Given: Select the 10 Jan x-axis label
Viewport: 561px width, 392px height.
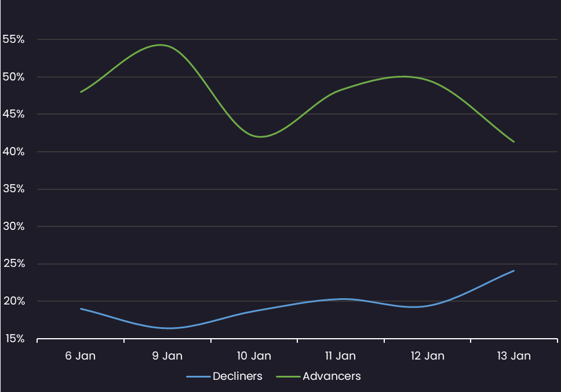Looking at the screenshot, I should pos(254,356).
